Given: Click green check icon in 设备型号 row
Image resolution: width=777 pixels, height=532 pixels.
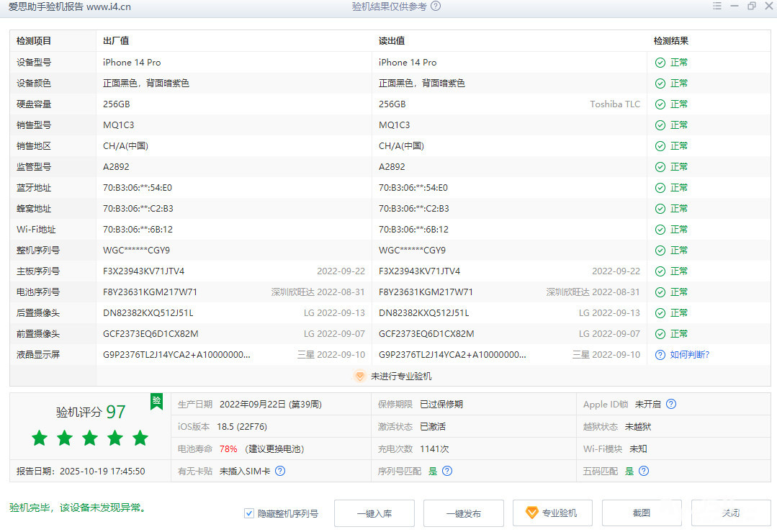Looking at the screenshot, I should (x=660, y=63).
